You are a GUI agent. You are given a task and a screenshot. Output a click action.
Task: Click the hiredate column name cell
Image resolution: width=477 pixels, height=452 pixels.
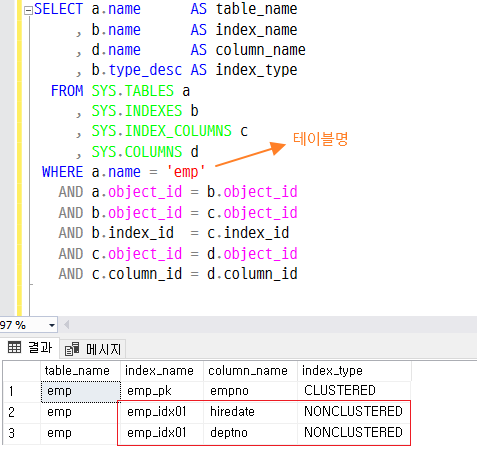(250, 412)
